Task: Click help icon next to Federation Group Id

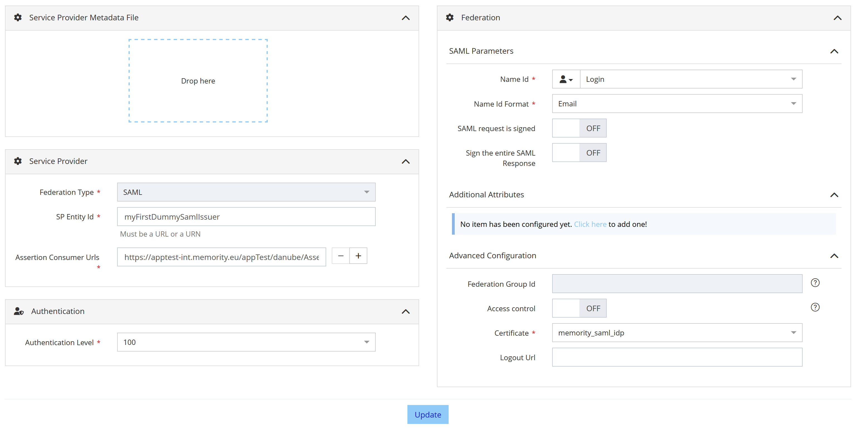Action: pos(815,283)
